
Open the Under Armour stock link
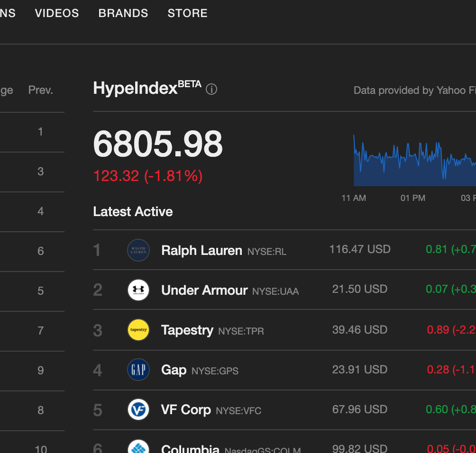pyautogui.click(x=204, y=290)
